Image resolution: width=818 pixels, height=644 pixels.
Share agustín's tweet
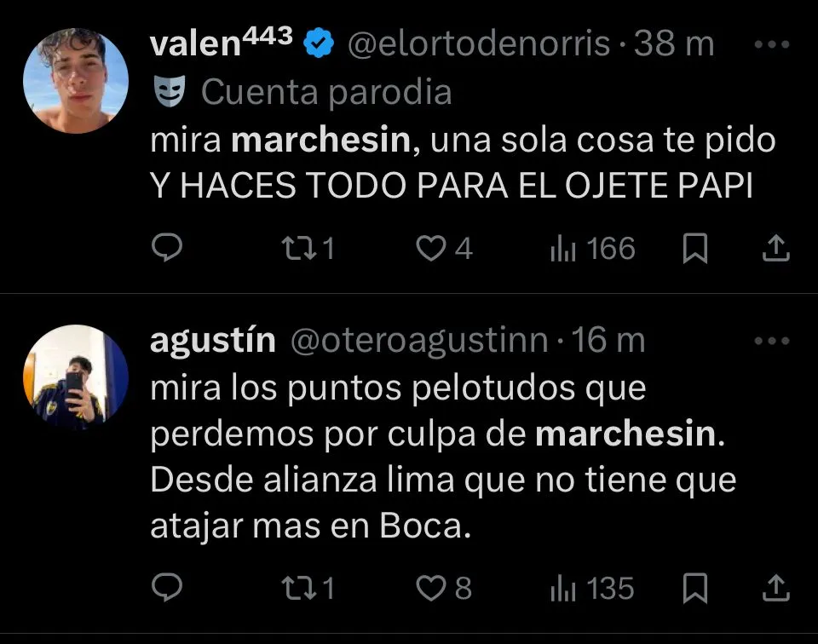774,588
